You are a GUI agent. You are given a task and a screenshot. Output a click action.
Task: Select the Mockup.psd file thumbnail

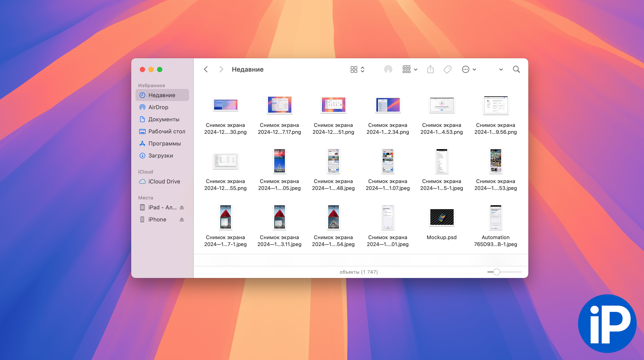[442, 217]
